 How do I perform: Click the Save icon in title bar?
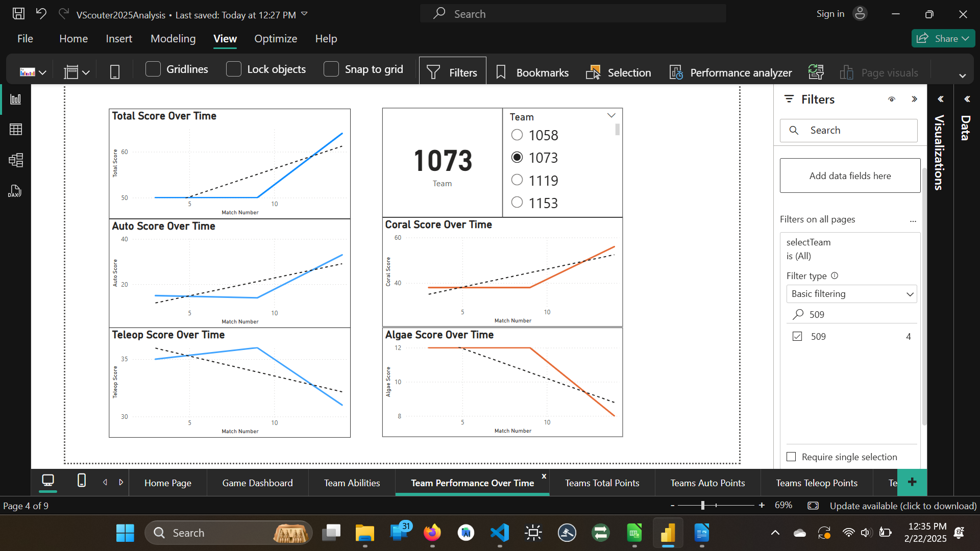pos(18,14)
